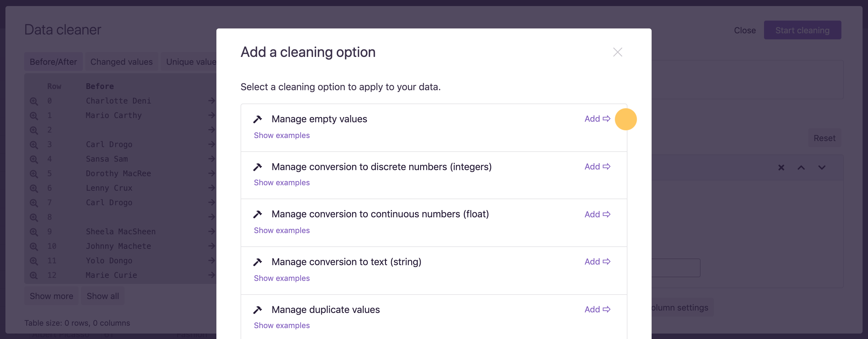The height and width of the screenshot is (339, 868).
Task: Remove the cleaning step with the X icon
Action: click(x=781, y=168)
